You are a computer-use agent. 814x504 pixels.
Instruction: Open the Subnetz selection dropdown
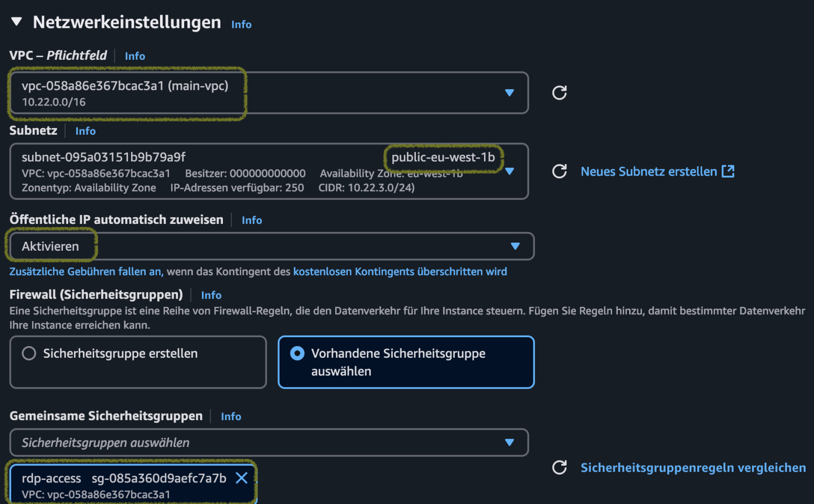pos(509,171)
